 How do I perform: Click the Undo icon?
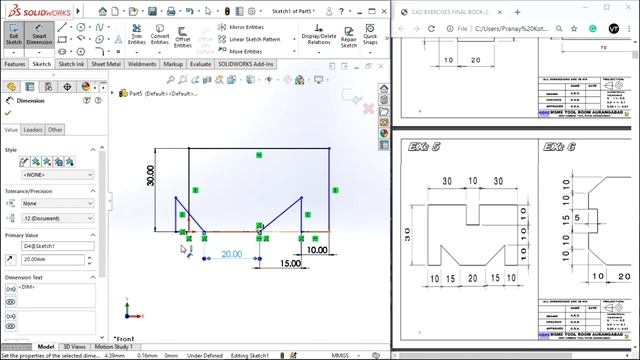pos(189,11)
